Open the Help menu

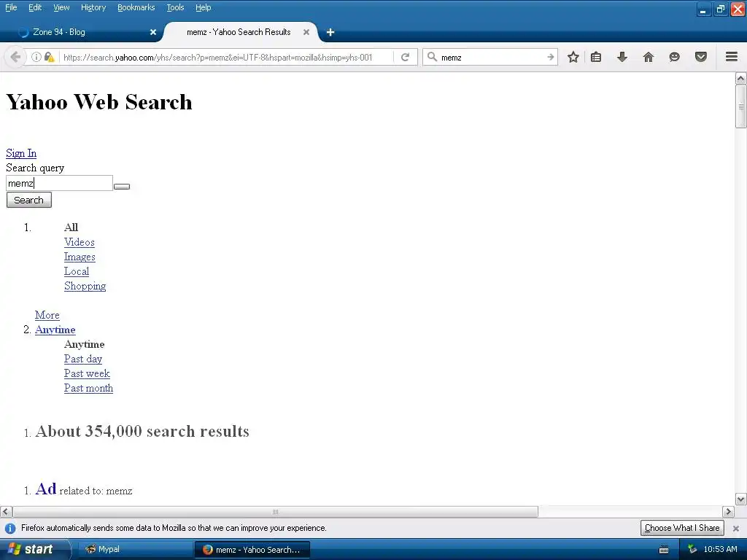(x=204, y=7)
